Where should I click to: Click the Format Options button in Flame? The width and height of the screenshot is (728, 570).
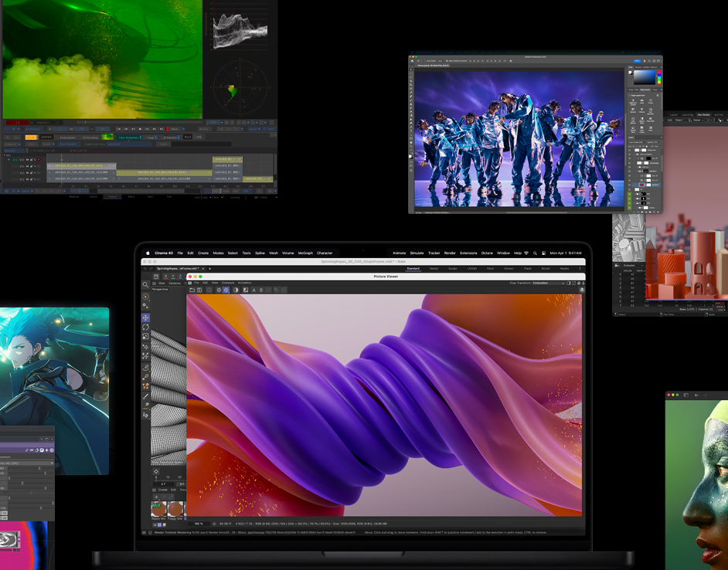tap(67, 137)
